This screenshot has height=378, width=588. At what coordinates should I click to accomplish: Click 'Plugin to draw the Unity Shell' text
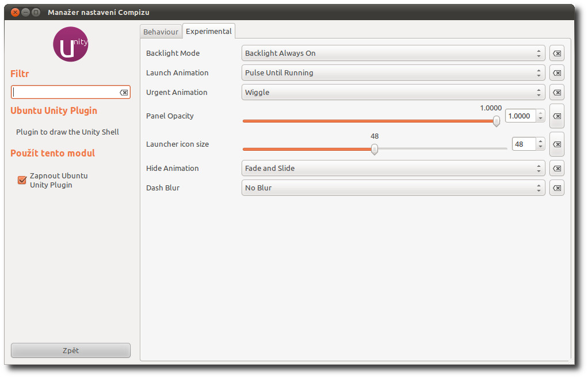pyautogui.click(x=67, y=132)
